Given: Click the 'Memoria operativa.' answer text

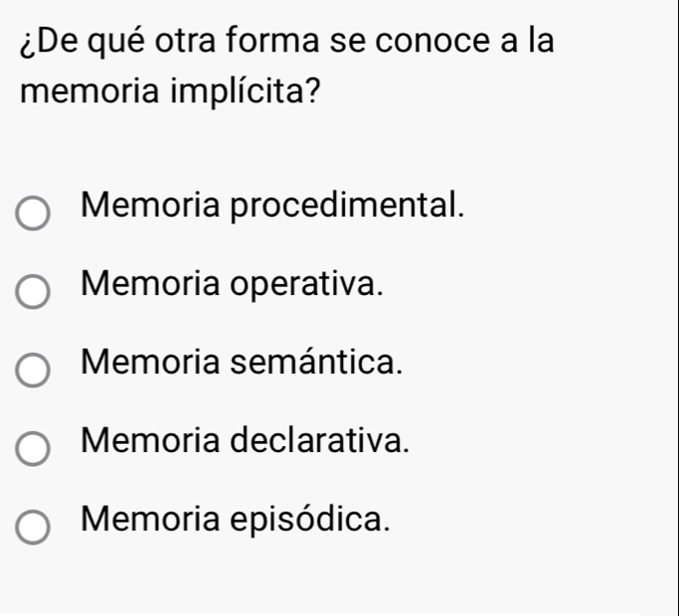Looking at the screenshot, I should (235, 284).
